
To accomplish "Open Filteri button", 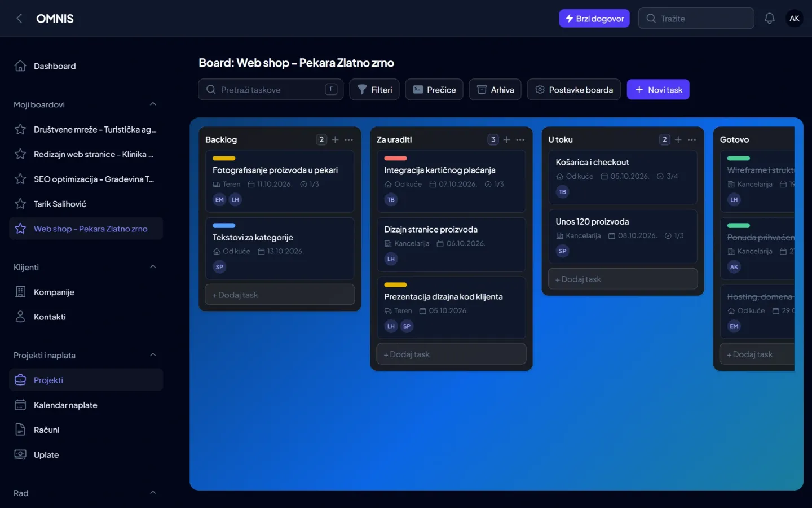I will point(374,90).
